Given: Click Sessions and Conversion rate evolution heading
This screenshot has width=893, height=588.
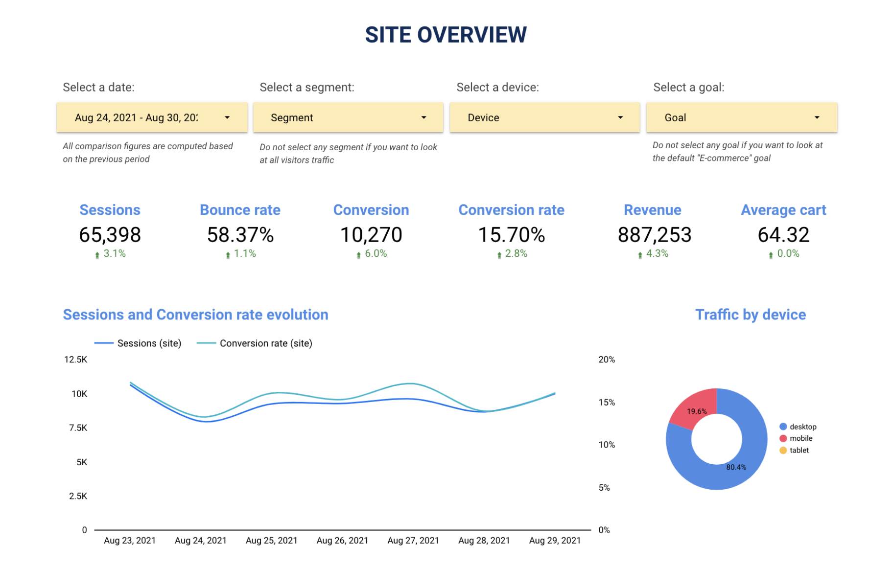Looking at the screenshot, I should [x=195, y=315].
